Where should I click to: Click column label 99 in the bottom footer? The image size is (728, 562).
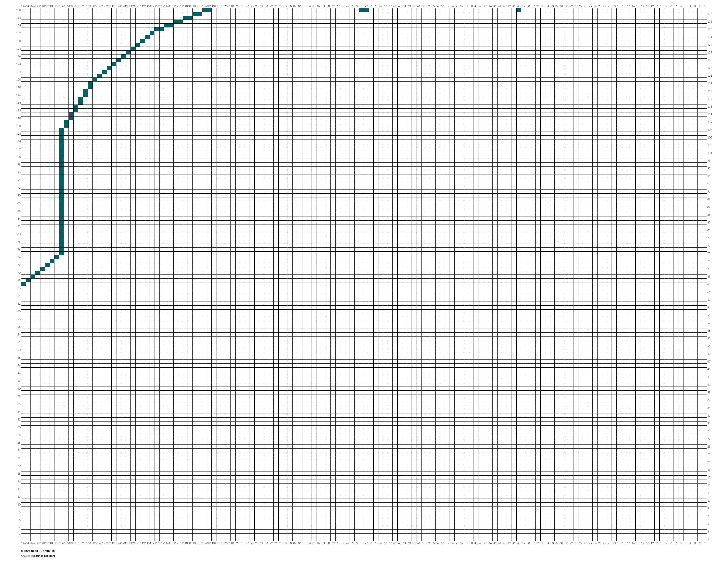tap(238, 543)
